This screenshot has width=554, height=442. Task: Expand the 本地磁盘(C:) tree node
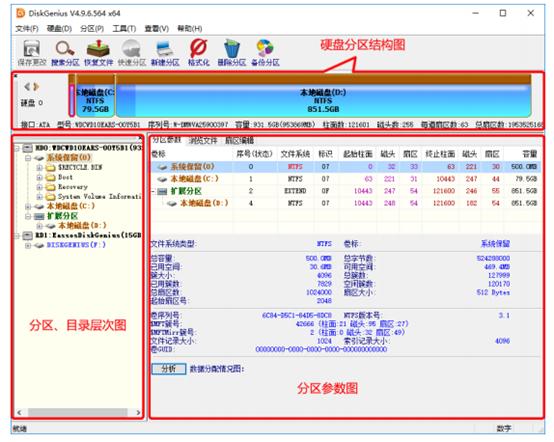[28, 206]
